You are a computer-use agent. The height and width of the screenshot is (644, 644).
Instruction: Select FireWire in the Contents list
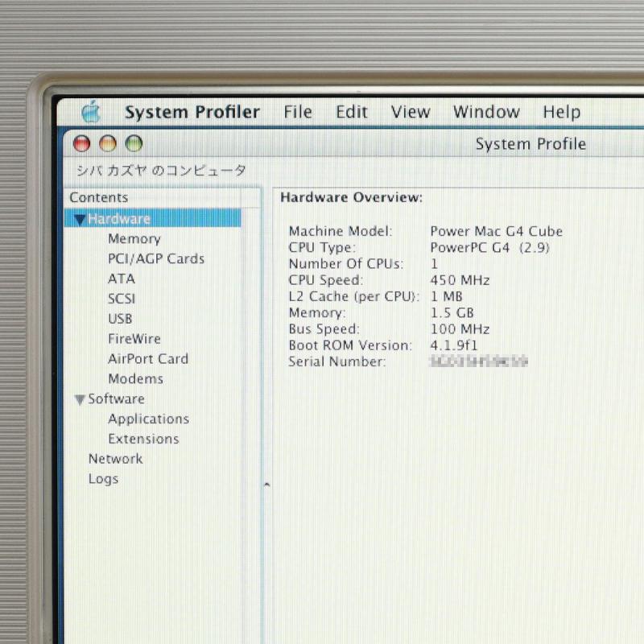pyautogui.click(x=134, y=339)
